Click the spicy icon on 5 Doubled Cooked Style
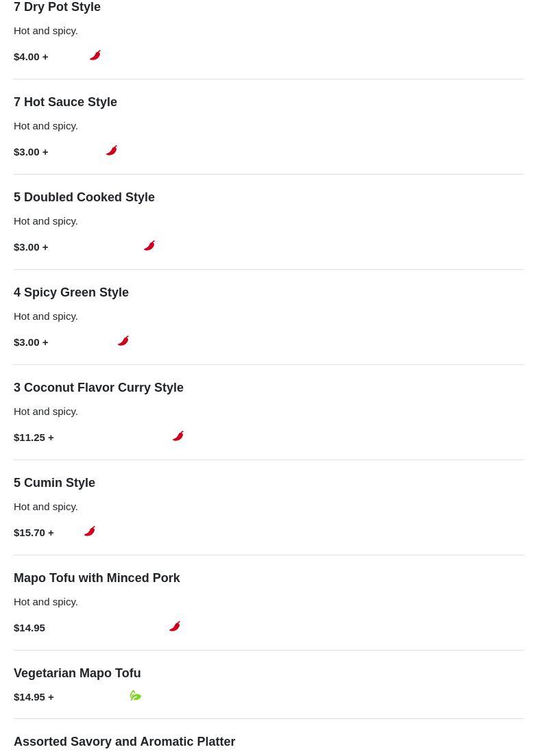Screen dimensions: 538x756 coord(149,246)
